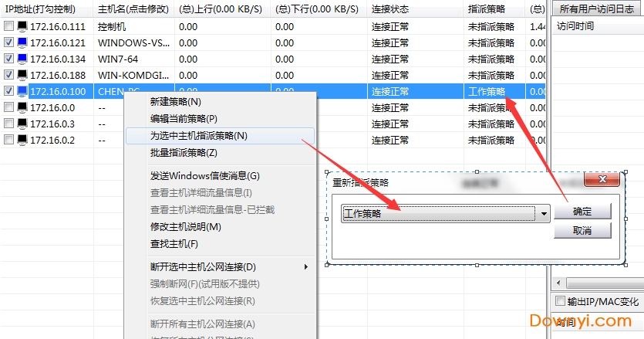Click the 取消 button
The image size is (644, 339).
click(582, 231)
